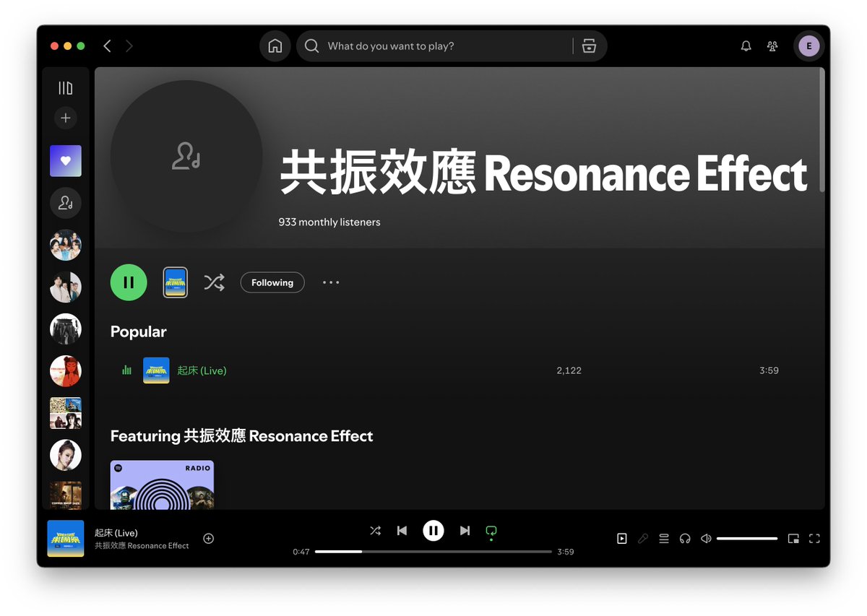Click the search magnifier icon
Viewport: 867px width, 616px height.
coord(311,46)
